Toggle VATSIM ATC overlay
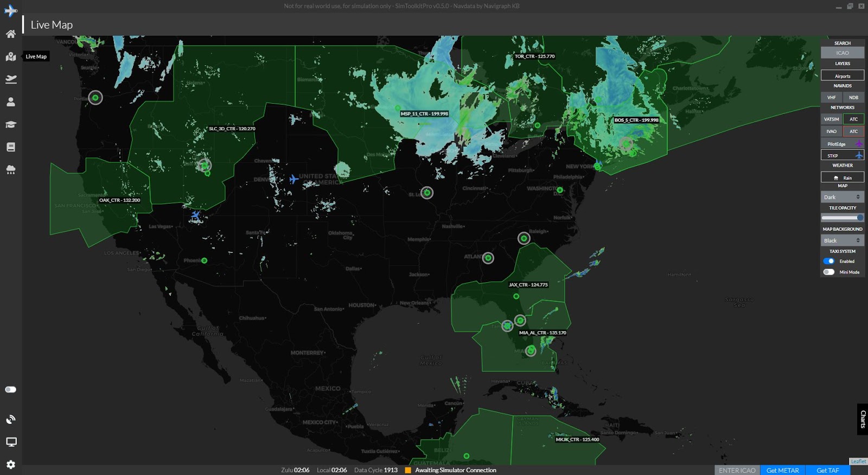Screen dimensions: 868x475 click(x=853, y=119)
